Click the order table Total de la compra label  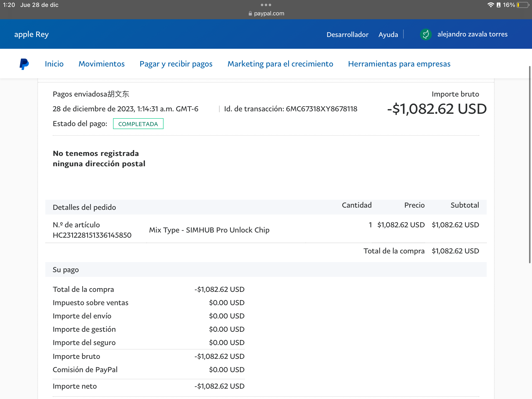point(394,251)
